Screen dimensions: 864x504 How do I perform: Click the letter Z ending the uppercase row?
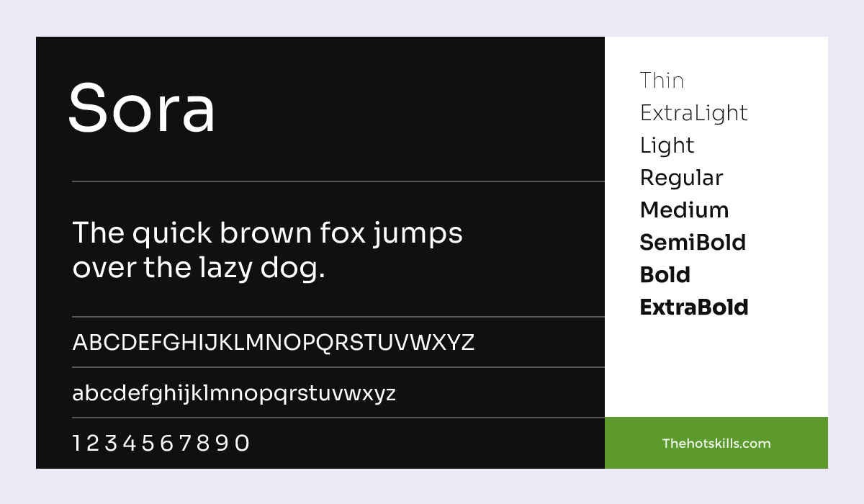[467, 343]
